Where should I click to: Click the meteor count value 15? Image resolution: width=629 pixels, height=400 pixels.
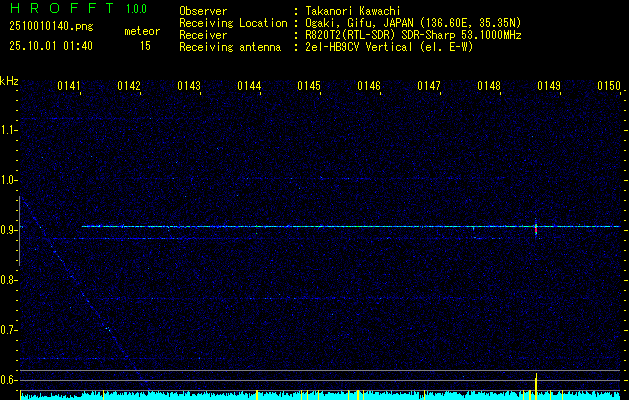[145, 46]
